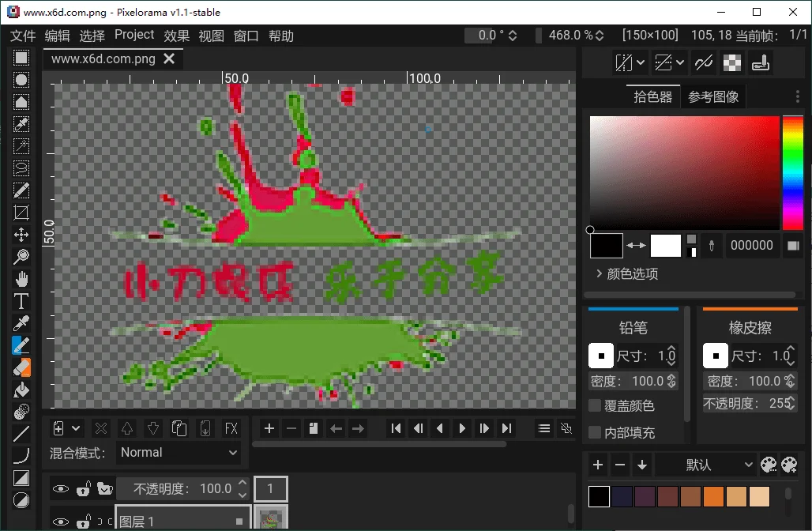This screenshot has height=531, width=812.
Task: Toggle visibility of 图层 1
Action: (x=61, y=520)
